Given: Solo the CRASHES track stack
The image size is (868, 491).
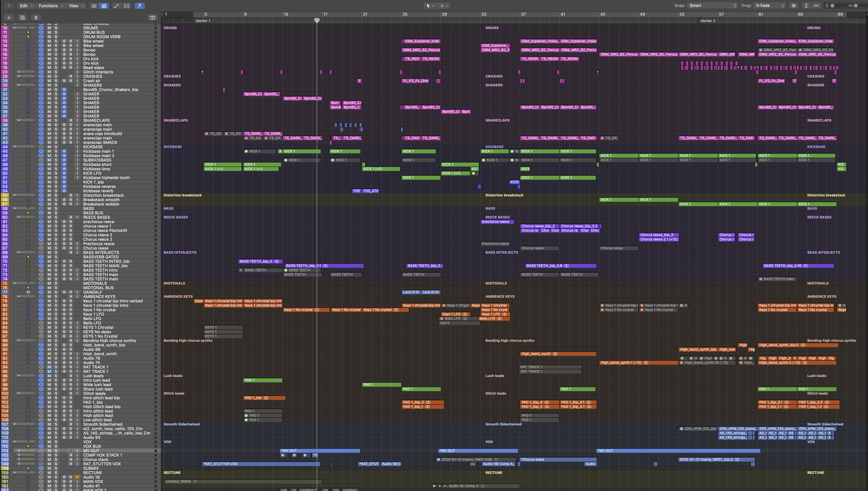Looking at the screenshot, I should tap(56, 77).
